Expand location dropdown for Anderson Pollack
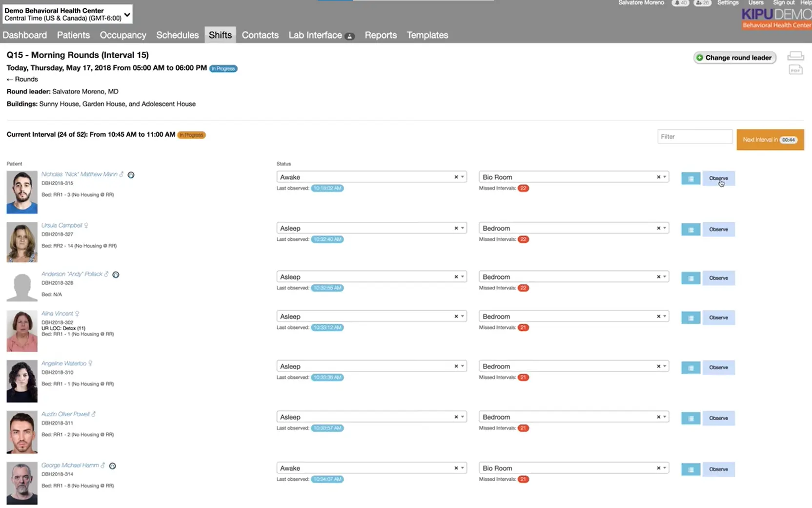This screenshot has height=508, width=812. click(x=665, y=276)
